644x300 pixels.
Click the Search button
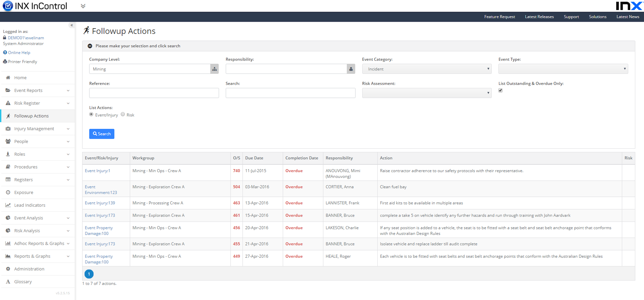[x=102, y=134]
